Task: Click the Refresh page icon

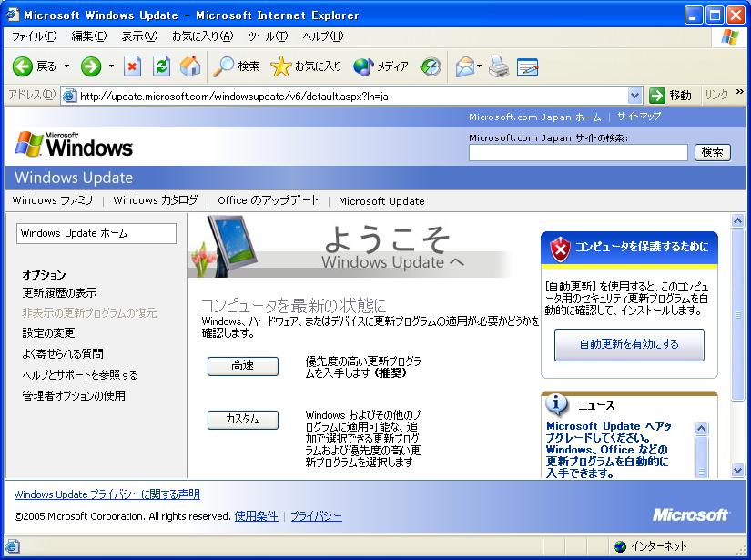Action: tap(161, 66)
